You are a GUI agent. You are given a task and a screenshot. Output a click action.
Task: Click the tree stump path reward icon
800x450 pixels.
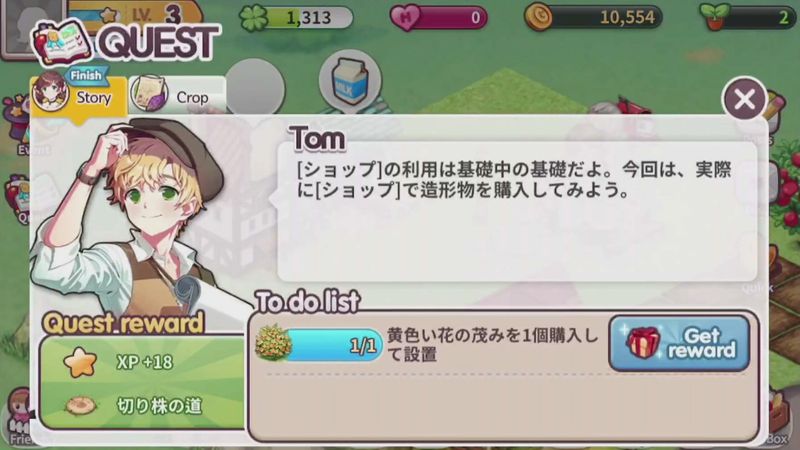(81, 406)
